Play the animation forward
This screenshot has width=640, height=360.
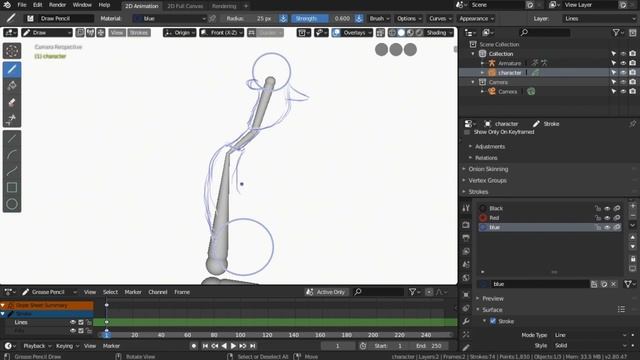[233, 346]
